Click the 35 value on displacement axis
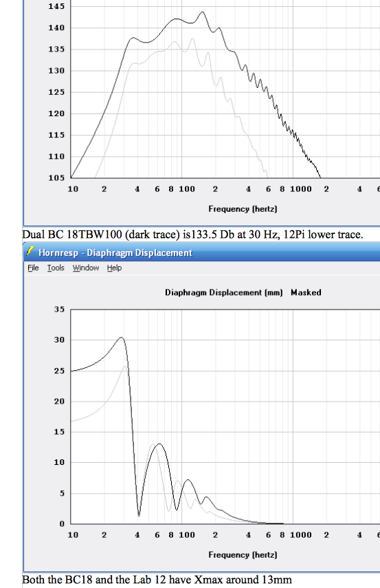 (x=59, y=309)
